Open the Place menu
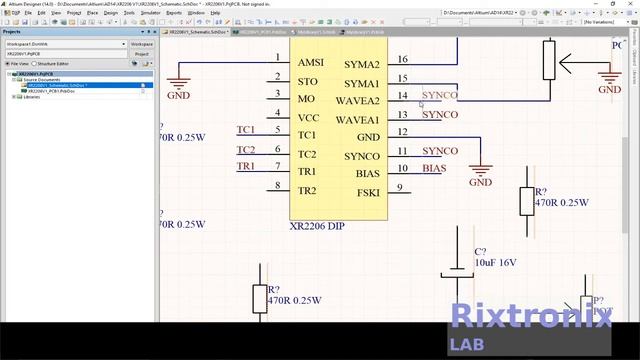The image size is (640, 360). click(92, 13)
